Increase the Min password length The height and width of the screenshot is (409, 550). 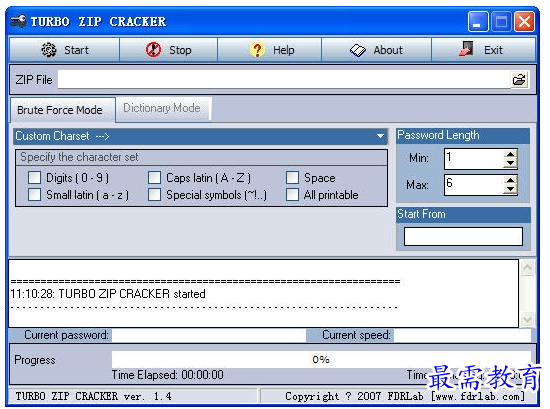coord(510,154)
